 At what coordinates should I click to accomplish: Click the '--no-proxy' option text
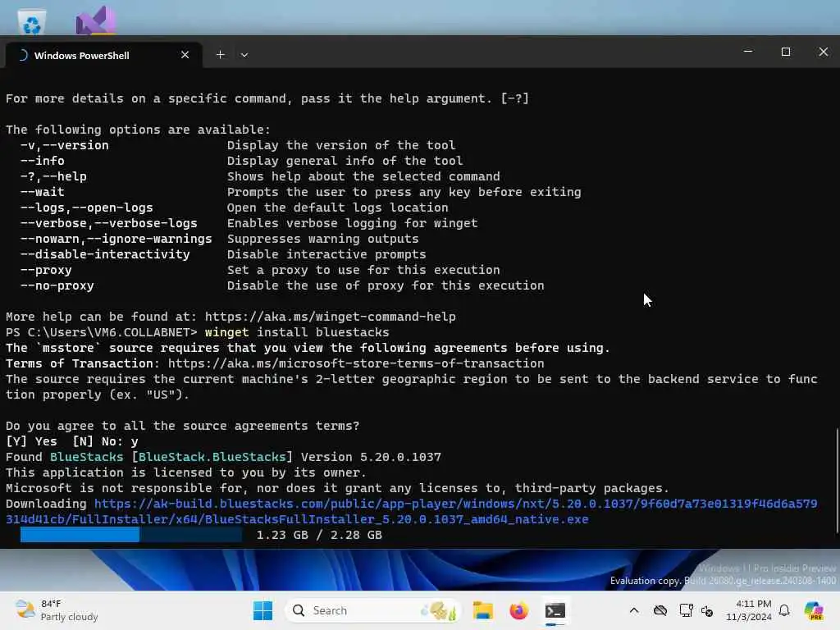57,285
